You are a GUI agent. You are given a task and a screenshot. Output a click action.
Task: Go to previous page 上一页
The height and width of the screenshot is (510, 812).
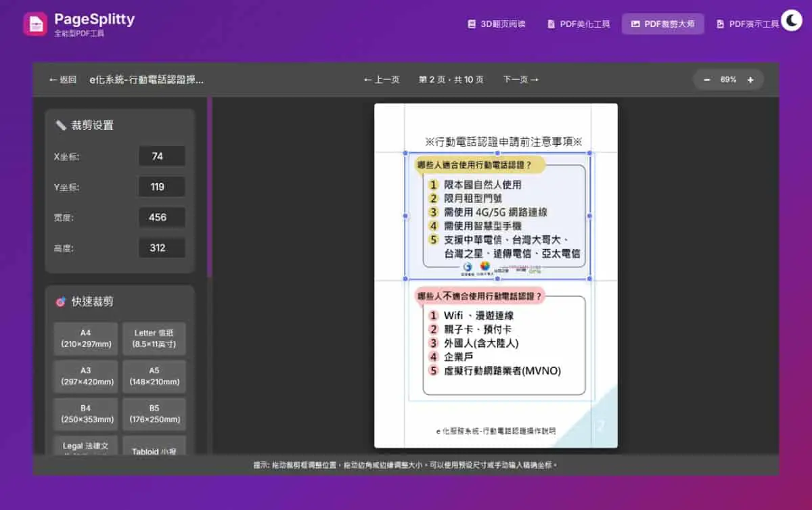(x=382, y=80)
